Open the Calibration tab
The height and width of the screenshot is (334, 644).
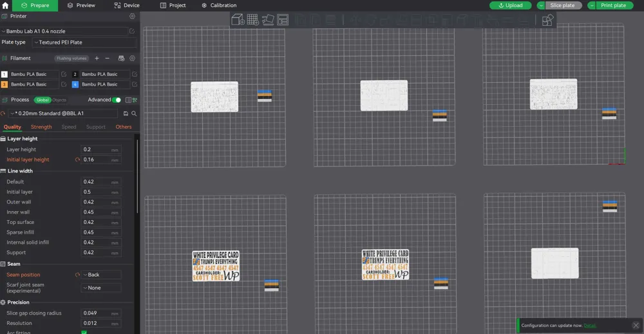pos(219,5)
